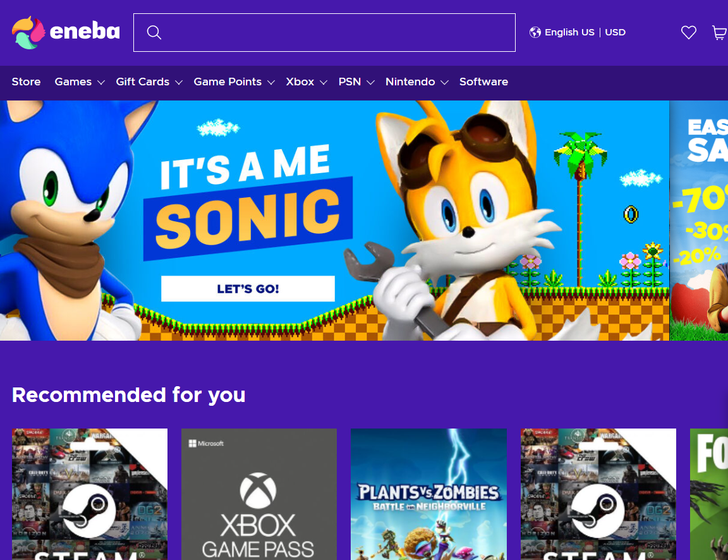Open the shopping cart icon
The height and width of the screenshot is (560, 728).
[x=720, y=32]
